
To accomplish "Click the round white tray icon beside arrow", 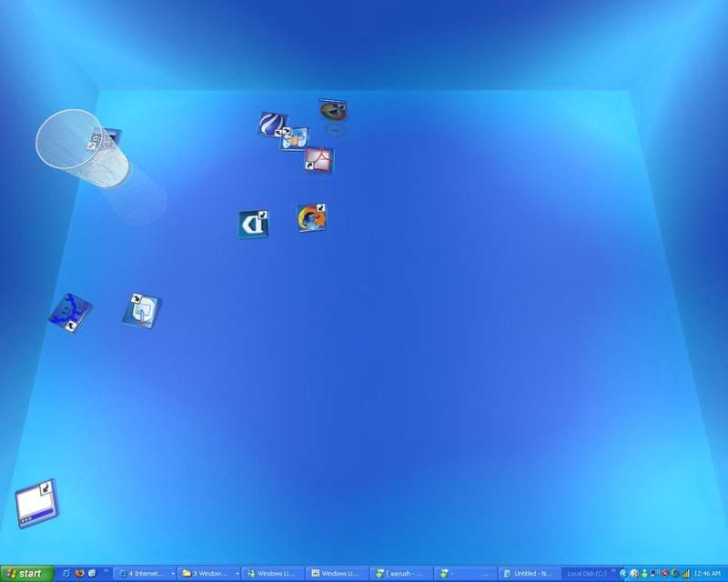I will pyautogui.click(x=634, y=574).
